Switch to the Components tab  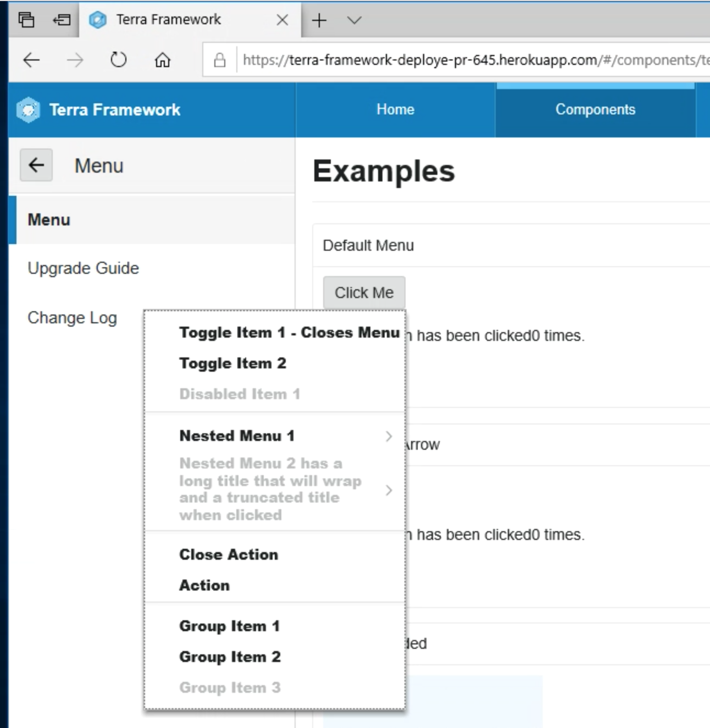(x=595, y=109)
